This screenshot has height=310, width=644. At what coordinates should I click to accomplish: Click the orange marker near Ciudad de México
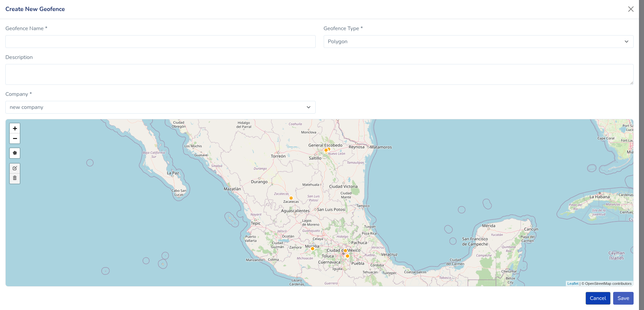point(345,250)
